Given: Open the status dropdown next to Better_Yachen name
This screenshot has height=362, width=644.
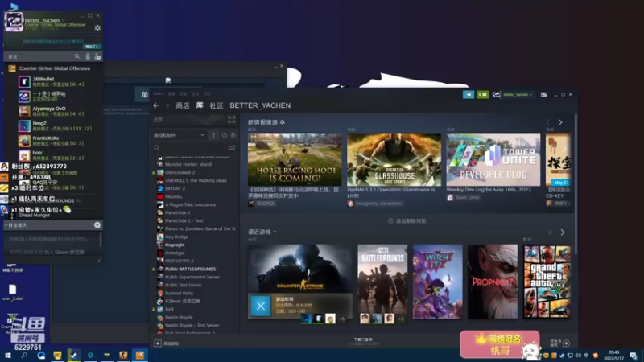Looking at the screenshot, I should [x=63, y=20].
